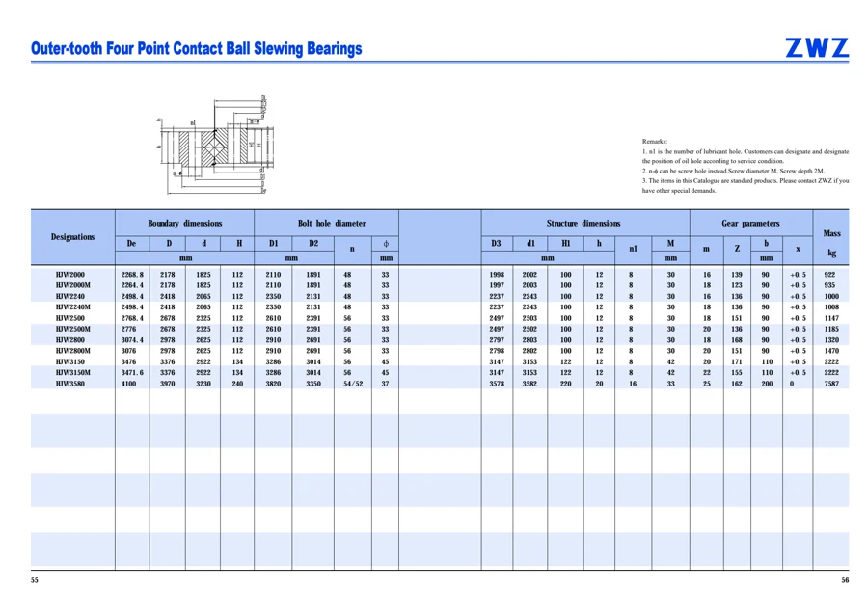The image size is (868, 613).
Task: Click designation HJW3580
Action: pyautogui.click(x=70, y=384)
